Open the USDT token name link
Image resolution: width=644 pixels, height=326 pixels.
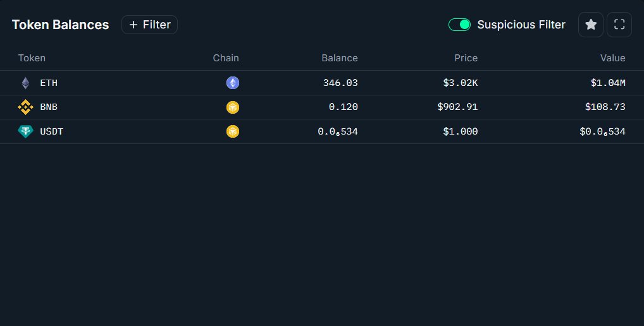[52, 131]
